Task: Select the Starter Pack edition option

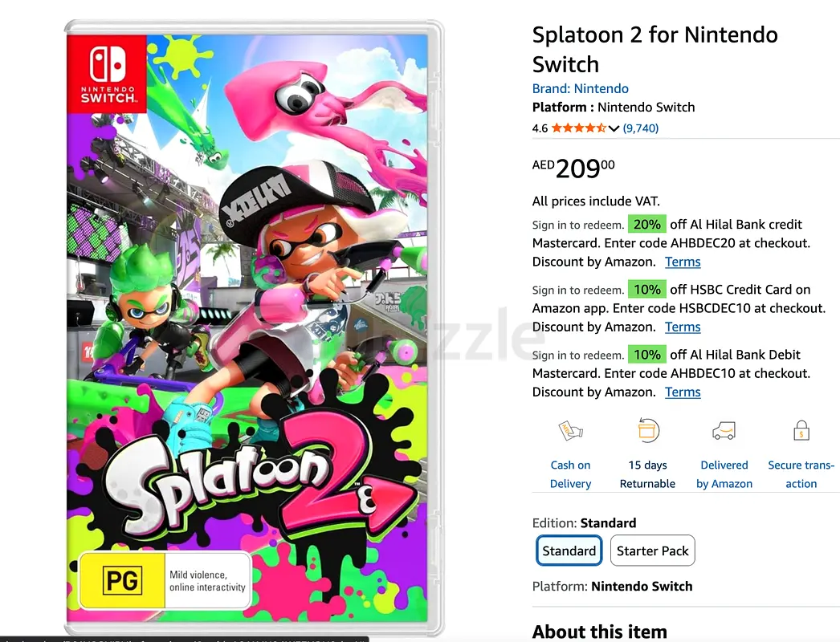Action: click(652, 551)
